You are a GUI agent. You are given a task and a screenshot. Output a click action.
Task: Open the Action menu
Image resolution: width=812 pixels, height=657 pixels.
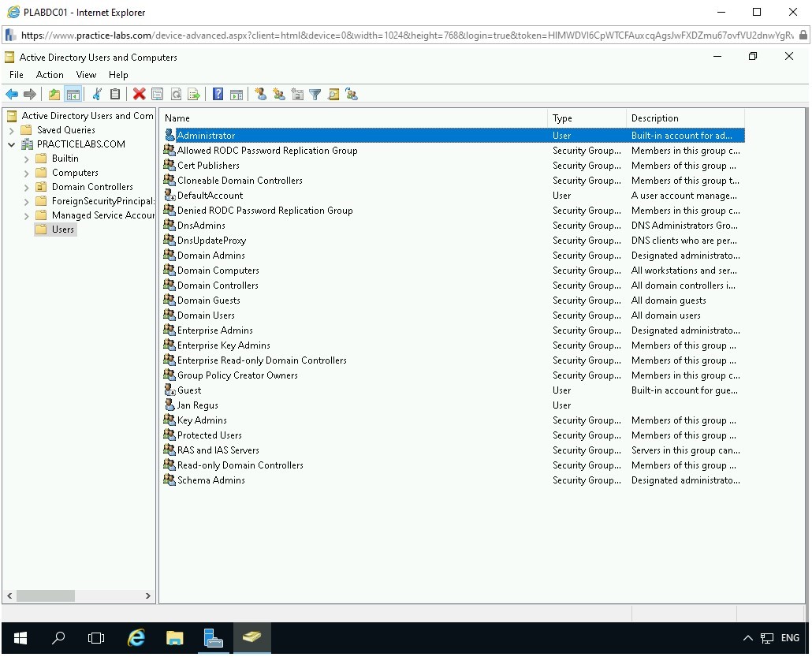click(x=50, y=75)
